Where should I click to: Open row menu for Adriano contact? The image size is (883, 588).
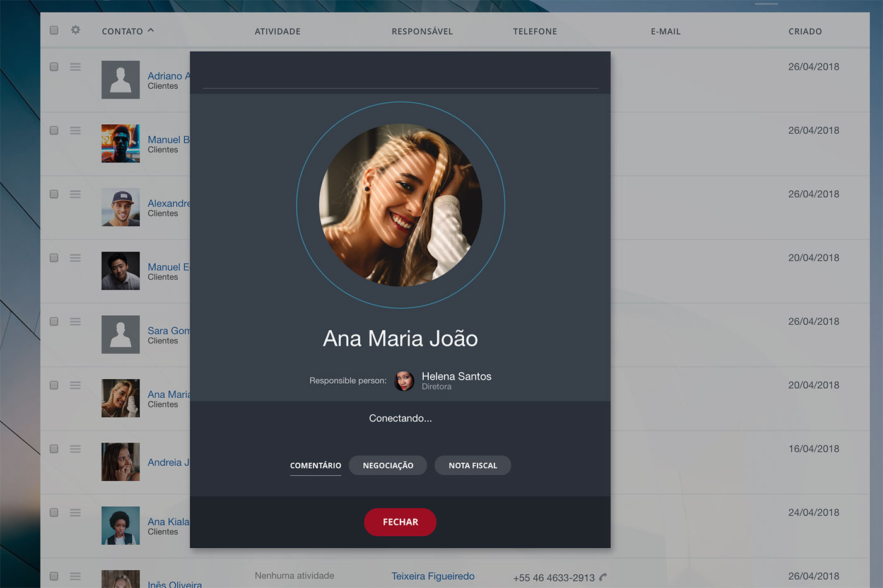75,67
